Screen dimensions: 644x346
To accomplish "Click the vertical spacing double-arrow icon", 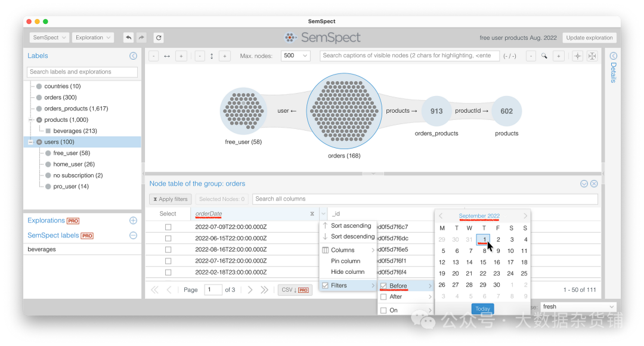I will click(x=212, y=56).
